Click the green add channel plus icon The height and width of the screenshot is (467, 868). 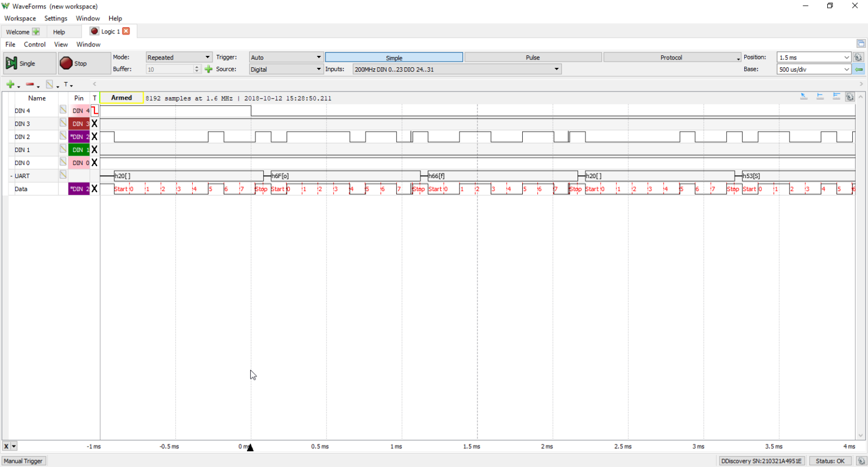(x=10, y=84)
